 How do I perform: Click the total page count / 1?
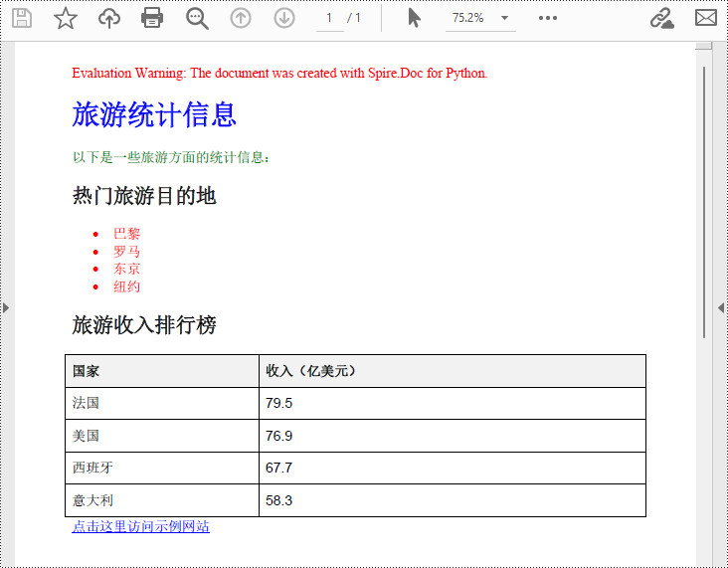pyautogui.click(x=354, y=18)
